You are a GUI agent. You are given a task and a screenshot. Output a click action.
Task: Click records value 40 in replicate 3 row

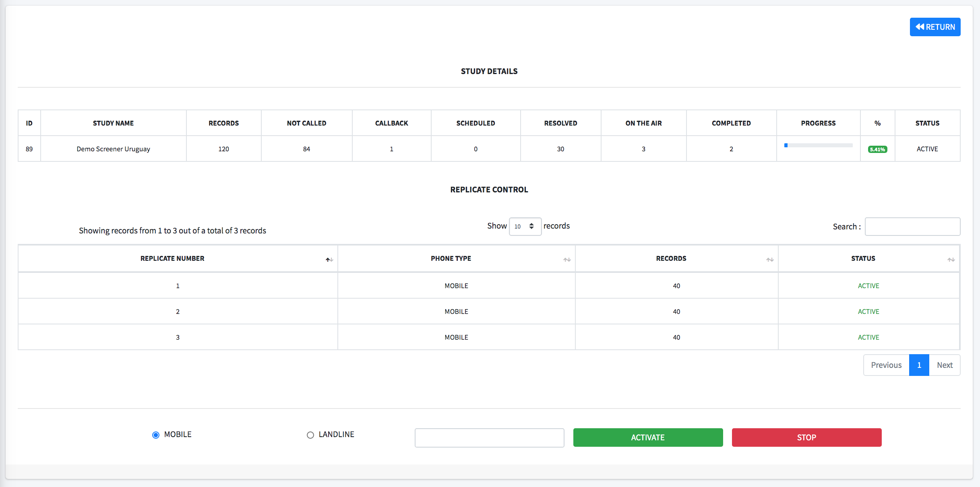coord(676,337)
